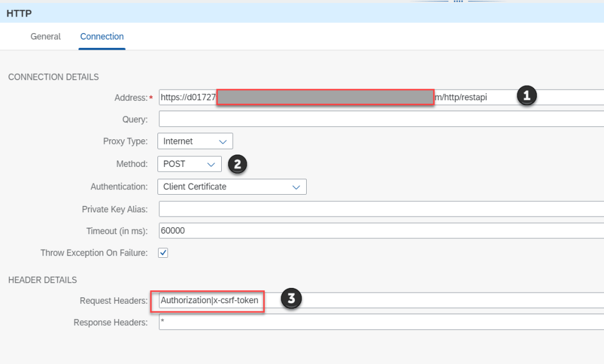Focus the Response Headers field containing asterisk
The height and width of the screenshot is (364, 604).
377,323
